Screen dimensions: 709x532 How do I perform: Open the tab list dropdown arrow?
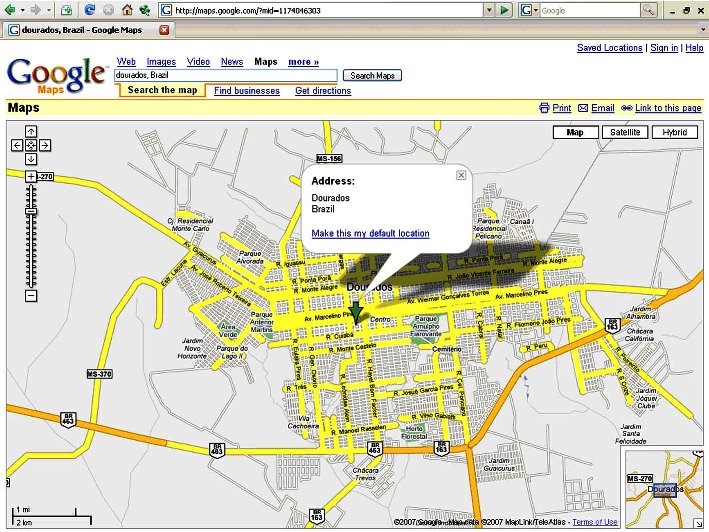click(x=702, y=30)
